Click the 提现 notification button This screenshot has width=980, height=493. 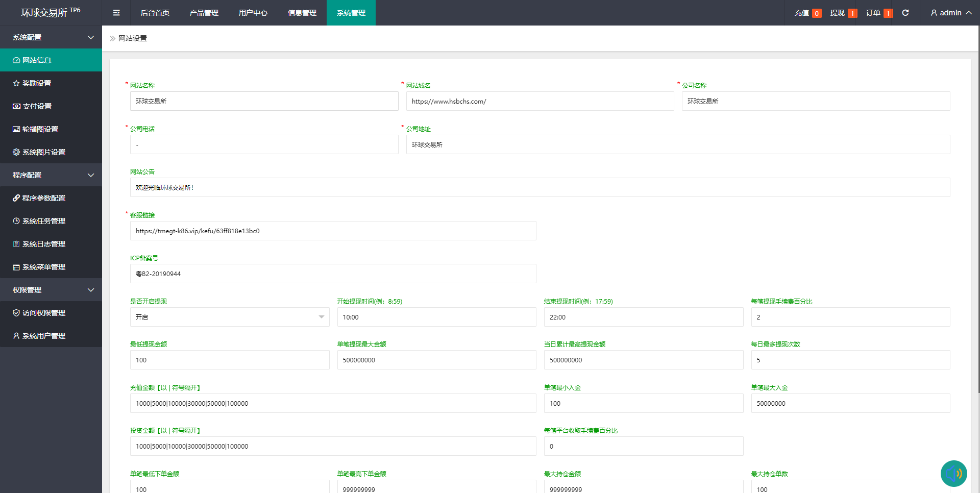[x=843, y=13]
